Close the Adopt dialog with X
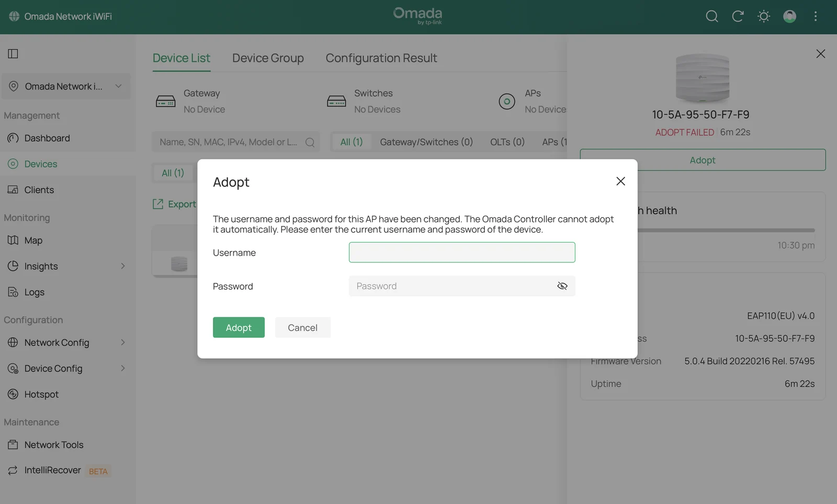837x504 pixels. pos(620,181)
